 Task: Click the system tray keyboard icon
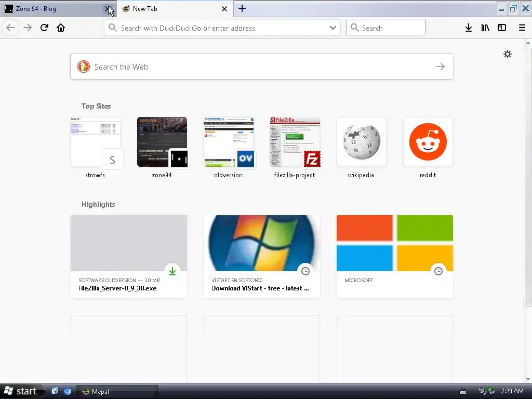463,392
